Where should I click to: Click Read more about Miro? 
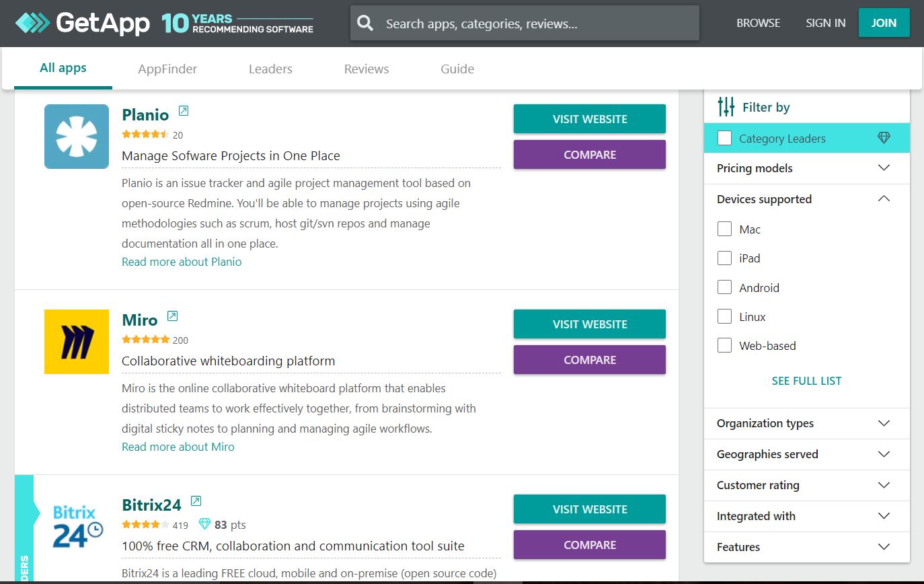point(178,447)
